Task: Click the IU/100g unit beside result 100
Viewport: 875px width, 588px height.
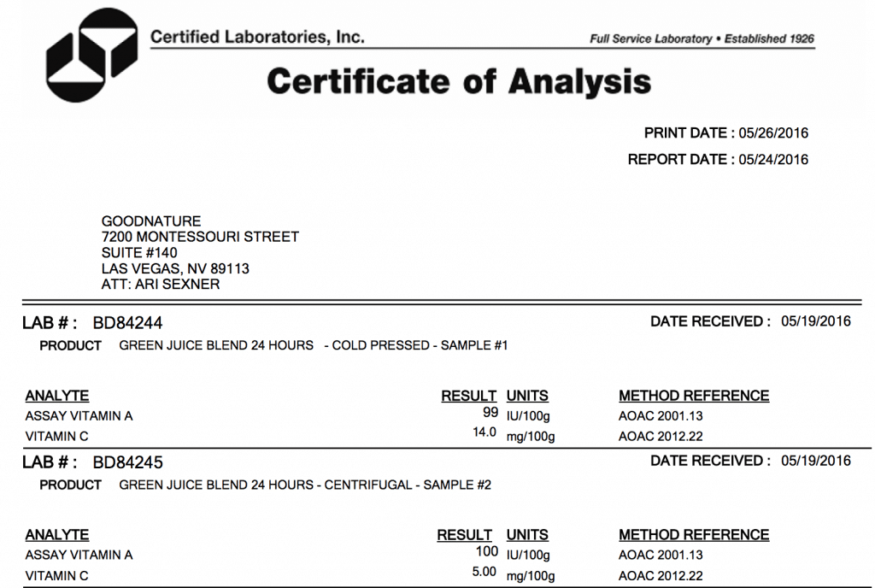Action: click(528, 555)
